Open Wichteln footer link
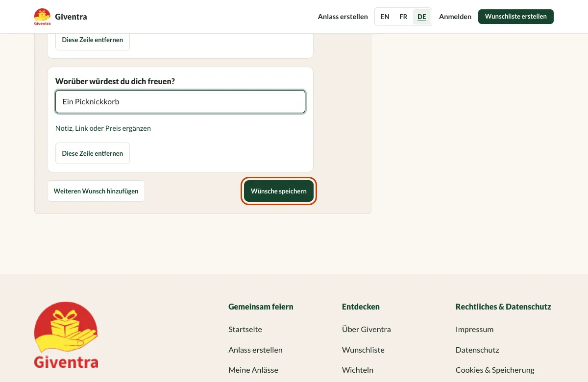588x382 pixels. tap(358, 370)
